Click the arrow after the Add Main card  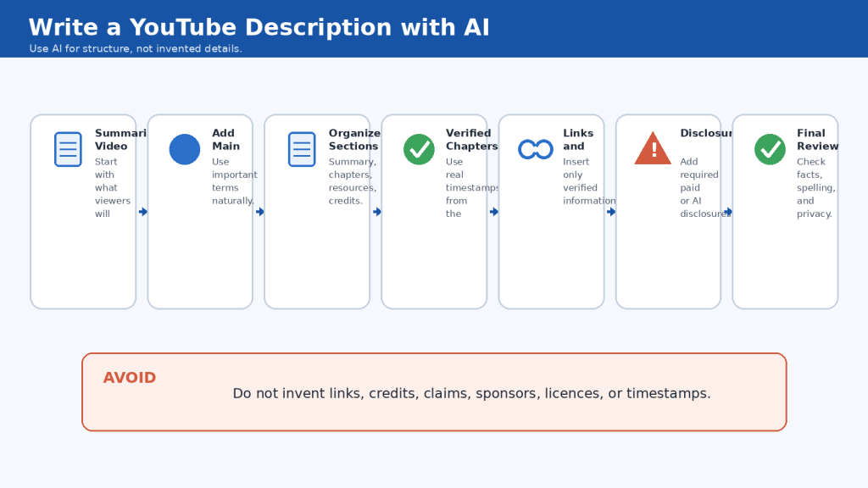tap(259, 212)
